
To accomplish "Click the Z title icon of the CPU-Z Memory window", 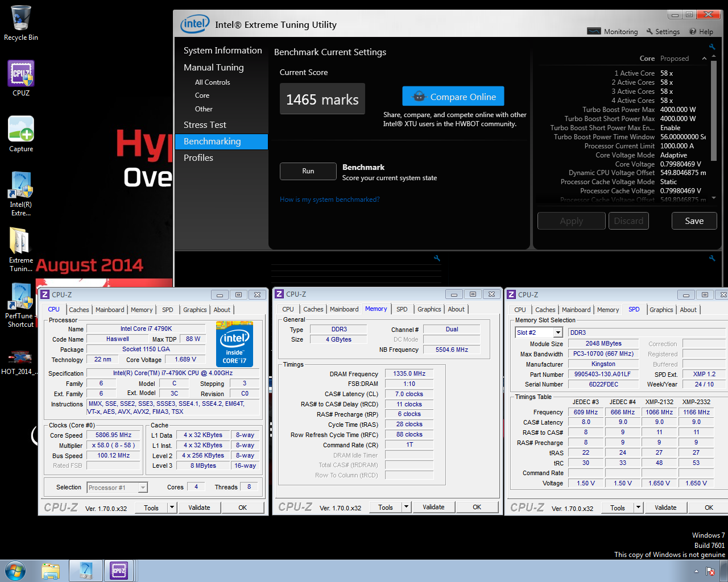I will pyautogui.click(x=279, y=294).
